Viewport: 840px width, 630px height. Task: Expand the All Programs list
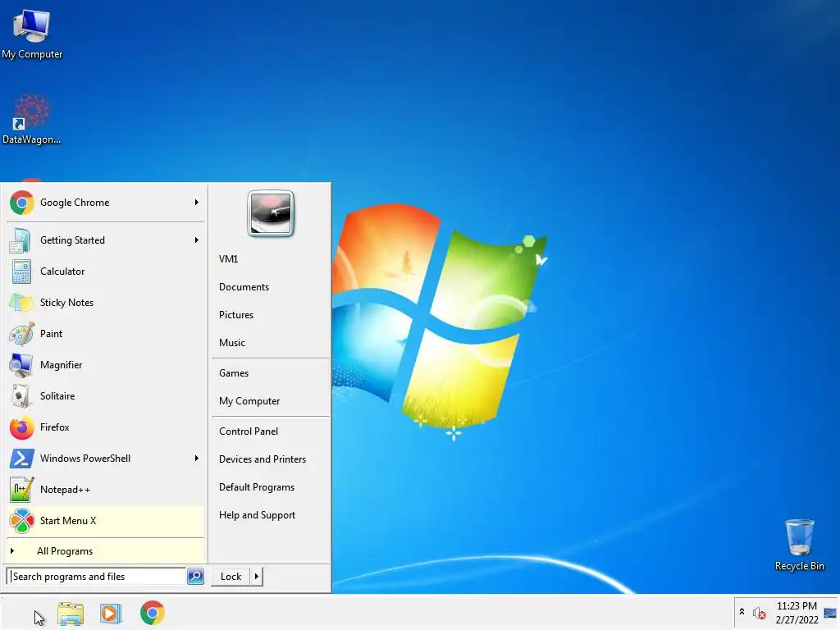106,551
